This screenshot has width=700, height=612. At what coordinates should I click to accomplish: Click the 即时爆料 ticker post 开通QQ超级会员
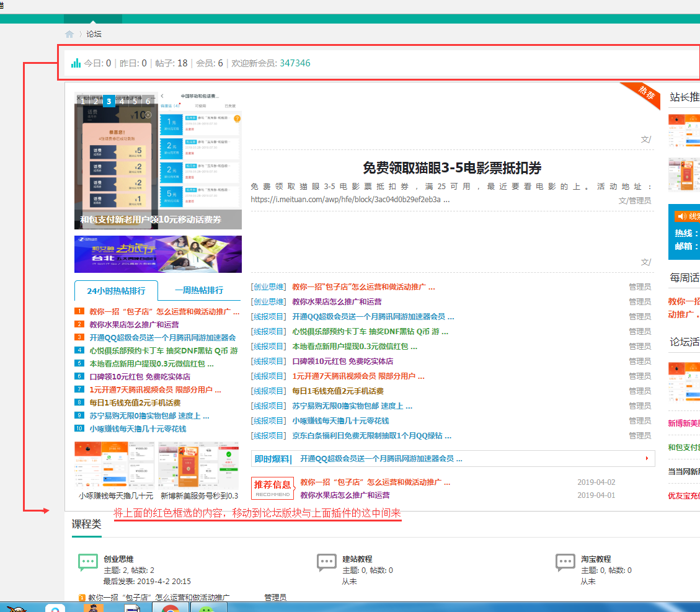coord(381,459)
